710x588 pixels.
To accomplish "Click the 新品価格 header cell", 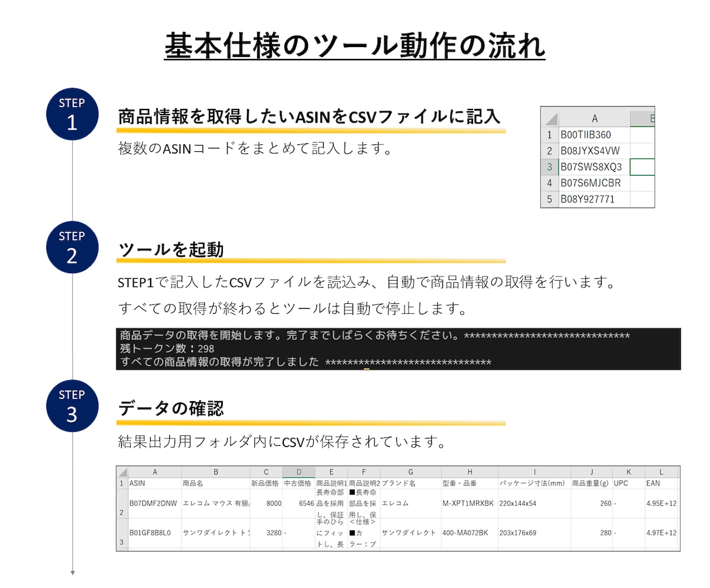I will click(x=266, y=483).
